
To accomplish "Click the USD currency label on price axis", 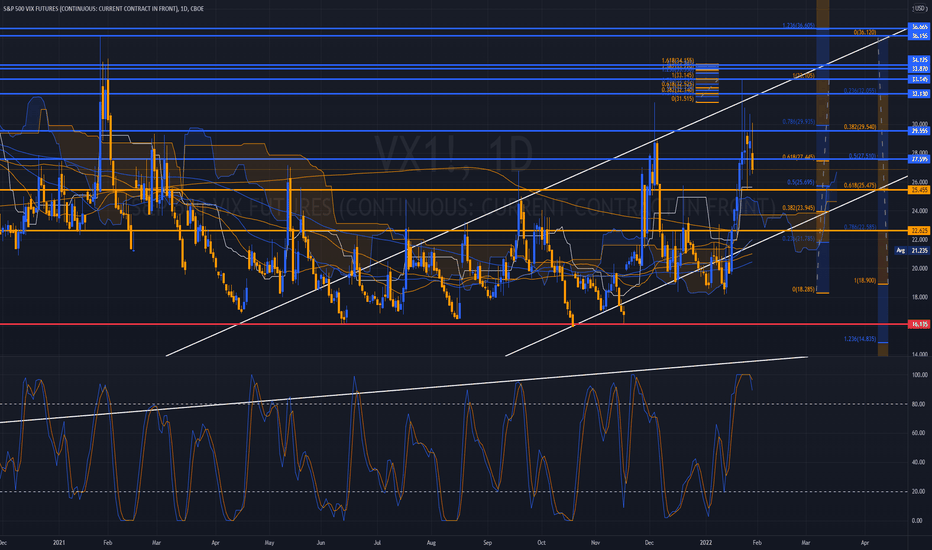I will [x=921, y=8].
